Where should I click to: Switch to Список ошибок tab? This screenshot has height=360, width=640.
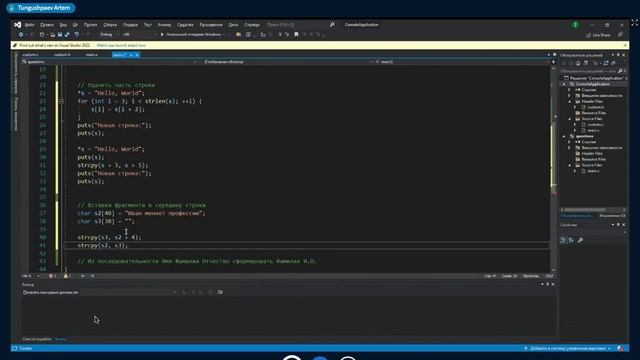[37, 339]
